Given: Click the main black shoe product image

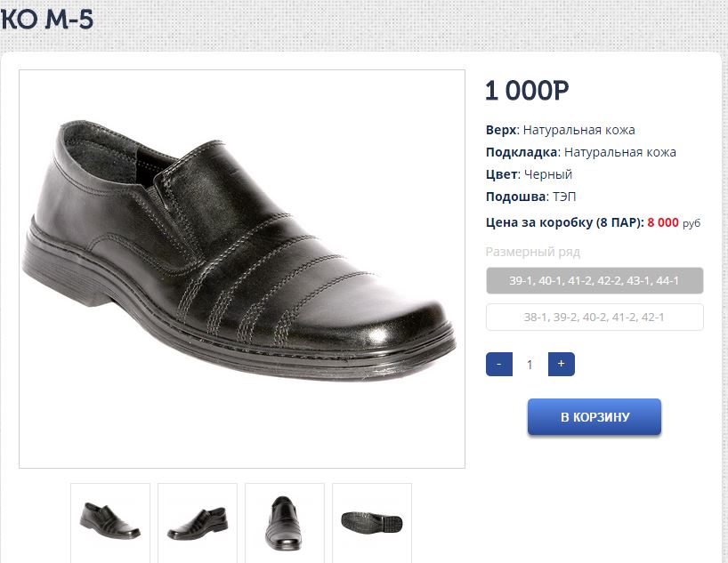Looking at the screenshot, I should pos(241,269).
